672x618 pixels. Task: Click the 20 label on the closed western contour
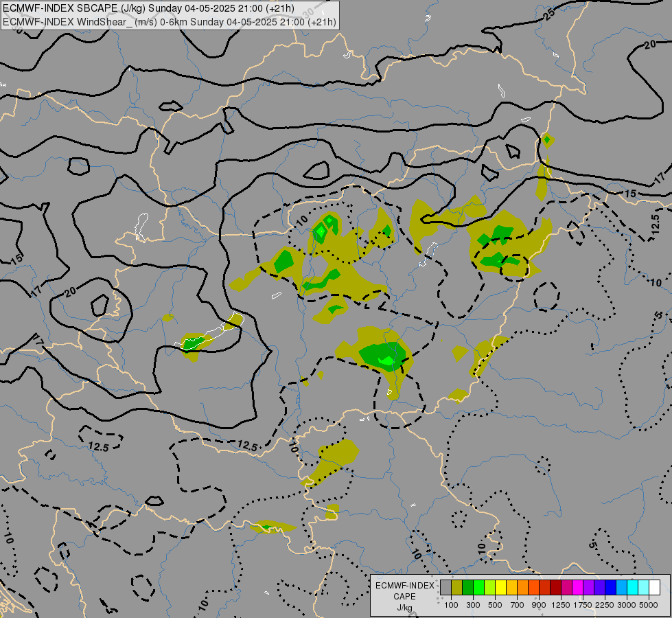70,292
